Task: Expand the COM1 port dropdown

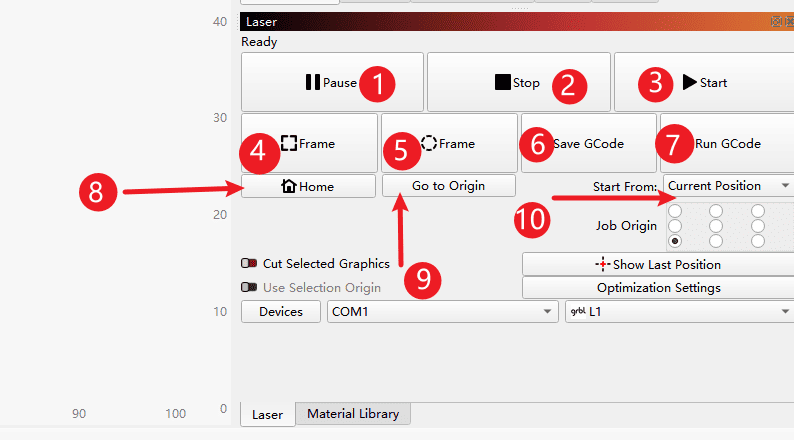Action: pos(442,312)
